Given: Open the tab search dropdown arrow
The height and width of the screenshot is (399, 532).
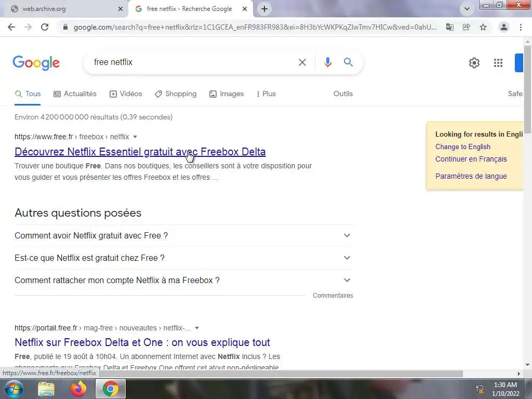Looking at the screenshot, I should 467,9.
